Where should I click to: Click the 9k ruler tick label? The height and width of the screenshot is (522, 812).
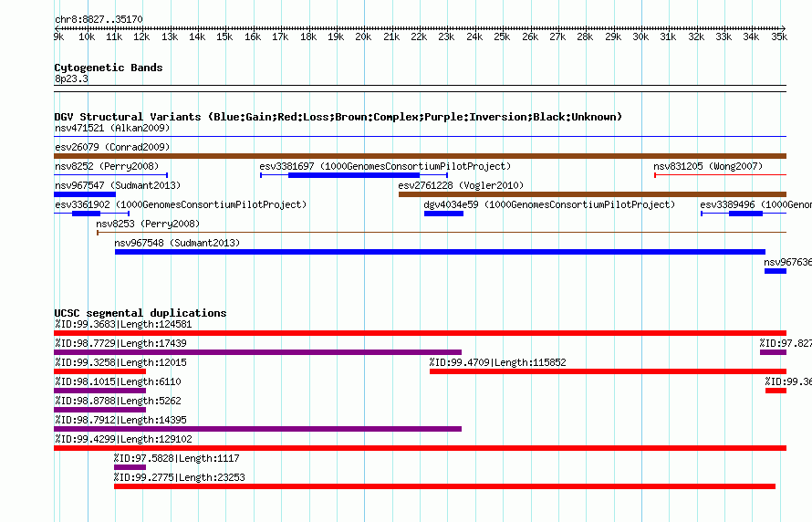pyautogui.click(x=58, y=37)
